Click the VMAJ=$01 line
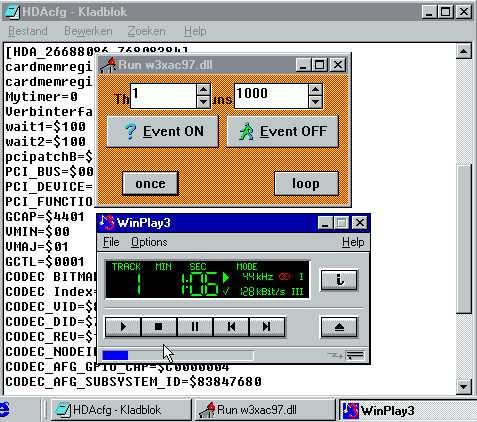Image resolution: width=477 pixels, height=422 pixels. (37, 247)
